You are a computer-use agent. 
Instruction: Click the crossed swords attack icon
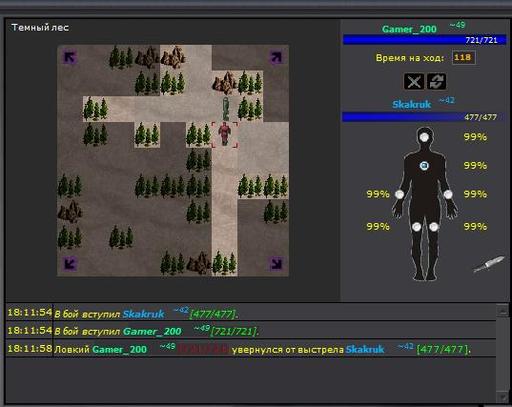click(x=414, y=82)
